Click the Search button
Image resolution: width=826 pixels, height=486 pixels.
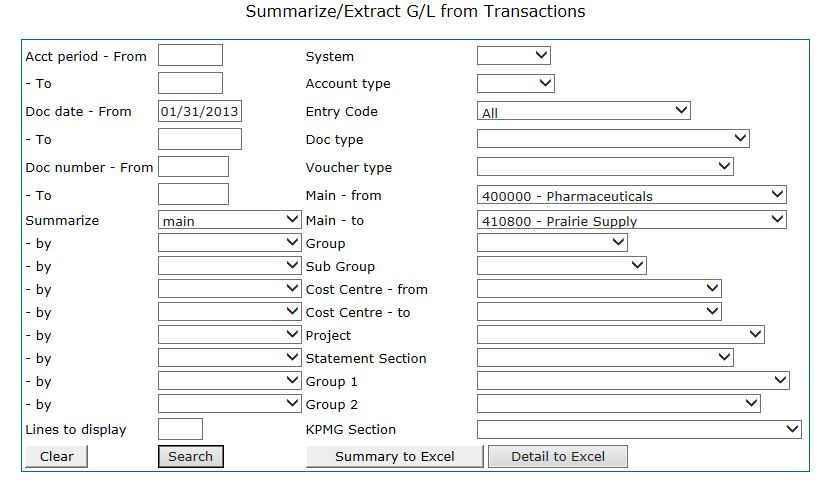coord(191,457)
